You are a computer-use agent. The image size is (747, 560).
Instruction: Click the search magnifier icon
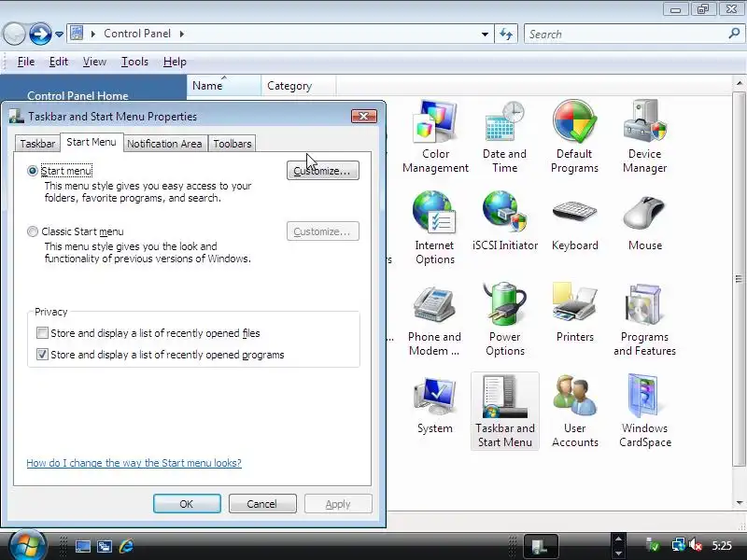734,34
